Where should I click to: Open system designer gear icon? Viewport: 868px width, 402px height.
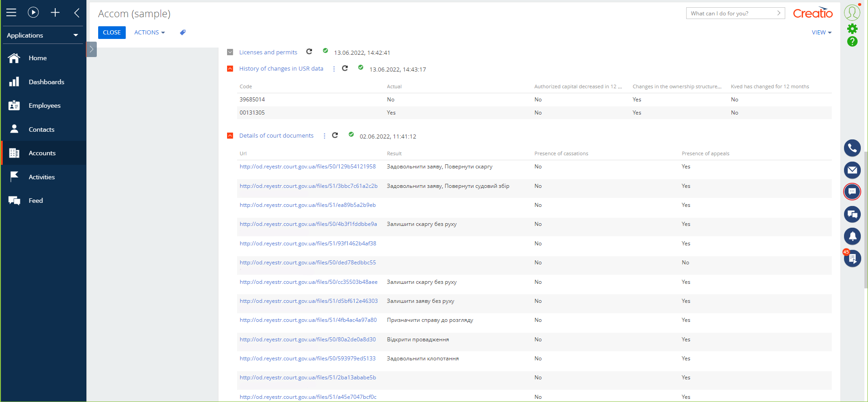[x=852, y=29]
